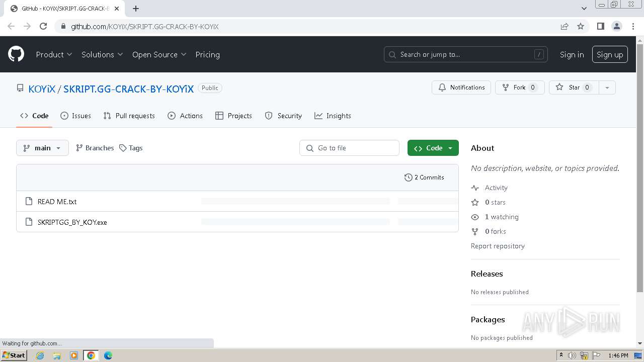Switch the main branch selector
Viewport: 644px width, 362px height.
coord(42,148)
